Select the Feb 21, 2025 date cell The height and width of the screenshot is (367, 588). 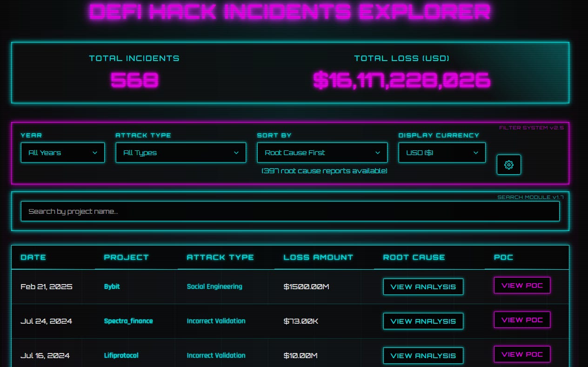[47, 286]
